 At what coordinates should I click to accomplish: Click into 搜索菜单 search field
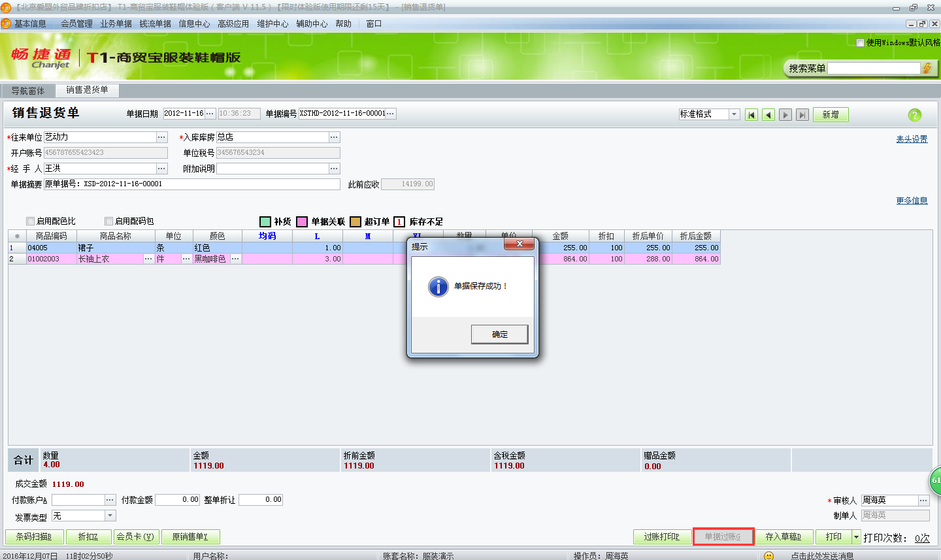coord(874,68)
